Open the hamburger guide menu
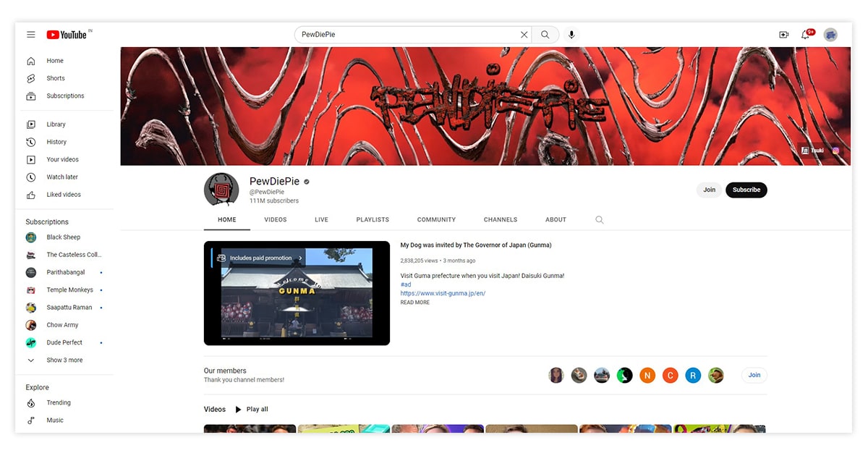Image resolution: width=868 pixels, height=456 pixels. point(31,35)
